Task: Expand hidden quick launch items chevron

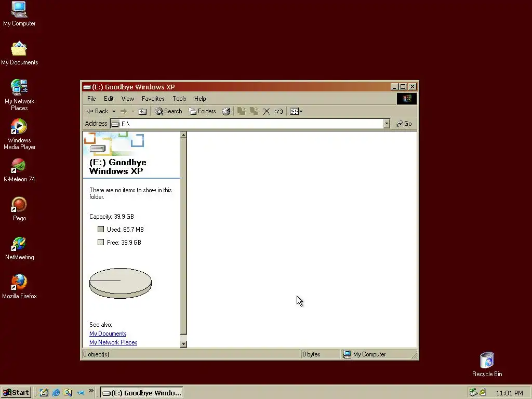Action: point(91,391)
